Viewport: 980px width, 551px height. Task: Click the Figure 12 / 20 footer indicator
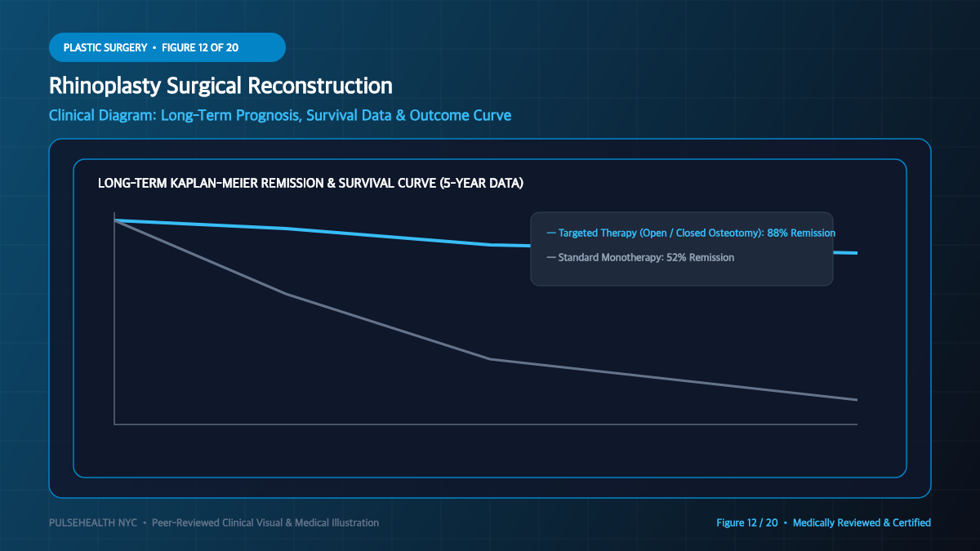[747, 522]
